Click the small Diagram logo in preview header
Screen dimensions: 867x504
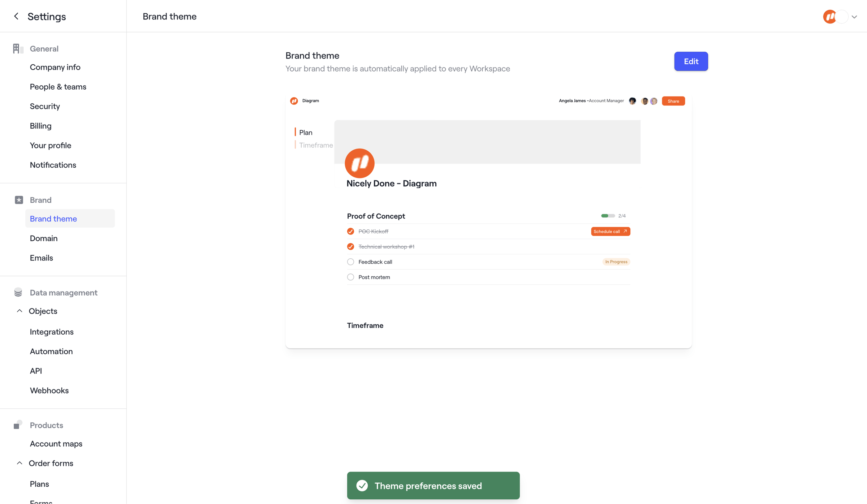click(294, 101)
